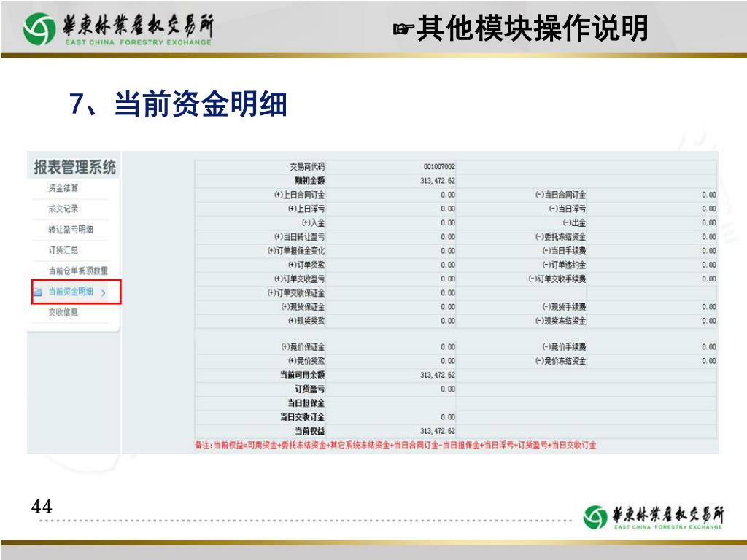747x560 pixels.
Task: Click the (+)当日转让盈亏 label
Action: 300,237
